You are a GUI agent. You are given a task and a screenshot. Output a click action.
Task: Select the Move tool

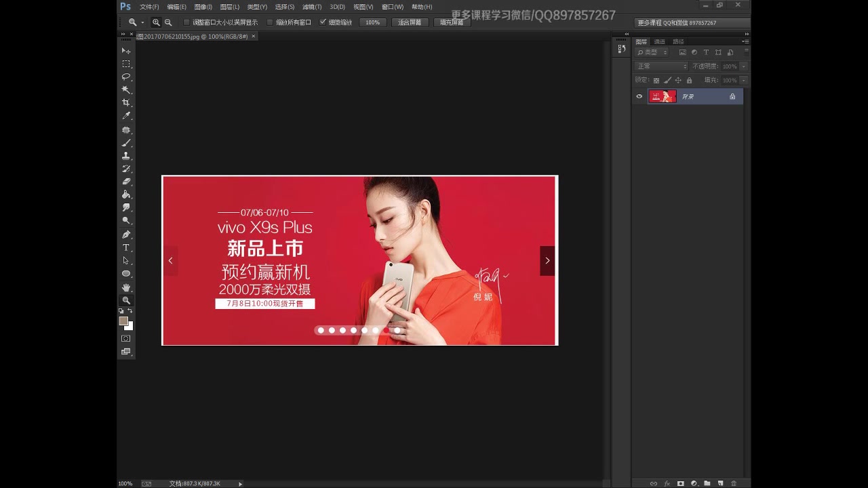[x=126, y=51]
